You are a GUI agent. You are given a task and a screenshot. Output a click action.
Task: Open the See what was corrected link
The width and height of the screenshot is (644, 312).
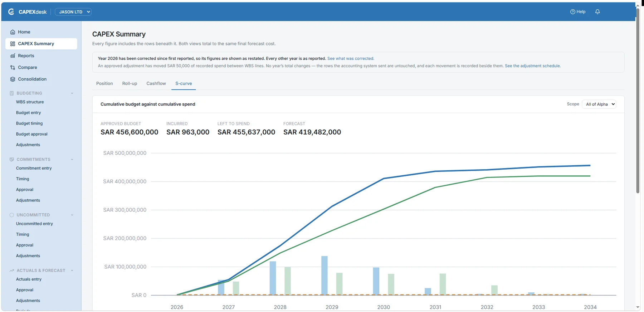[351, 58]
